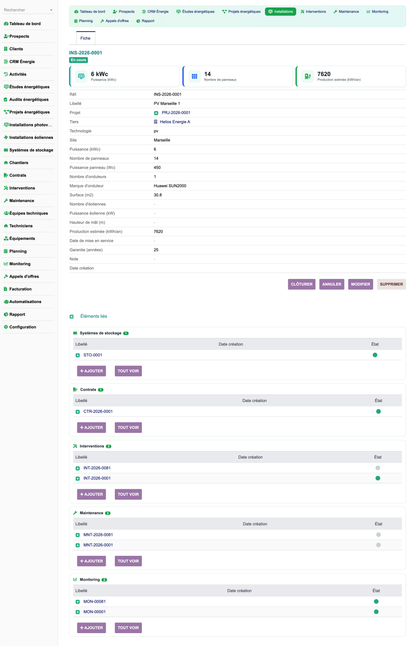Click the CLÔTURER button
This screenshot has width=416, height=651.
tap(302, 284)
